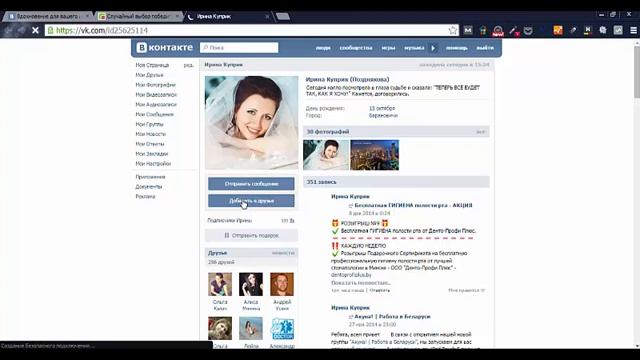The width and height of the screenshot is (640, 360).
Task: Open the Друзья block header
Action: [251, 253]
